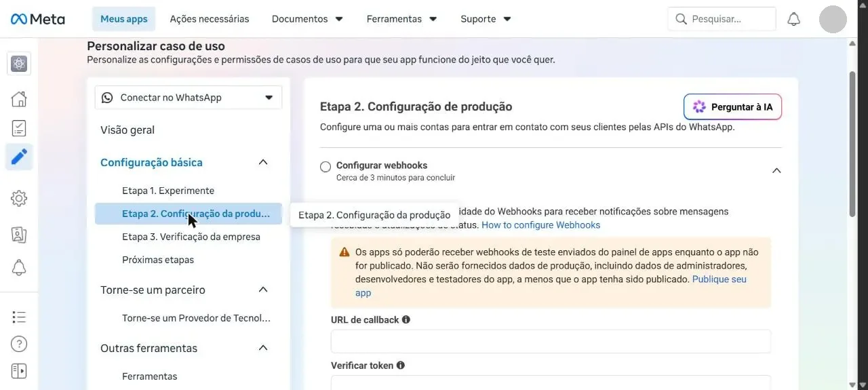The image size is (868, 390).
Task: Select Etapa 2. Configuração da produção item
Action: tap(189, 214)
